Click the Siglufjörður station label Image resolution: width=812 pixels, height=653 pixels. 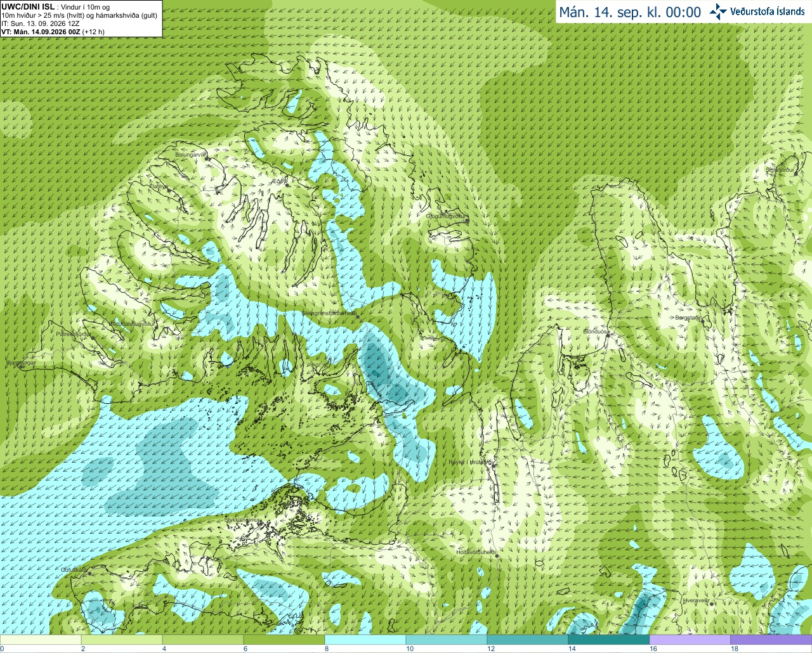pyautogui.click(x=780, y=169)
